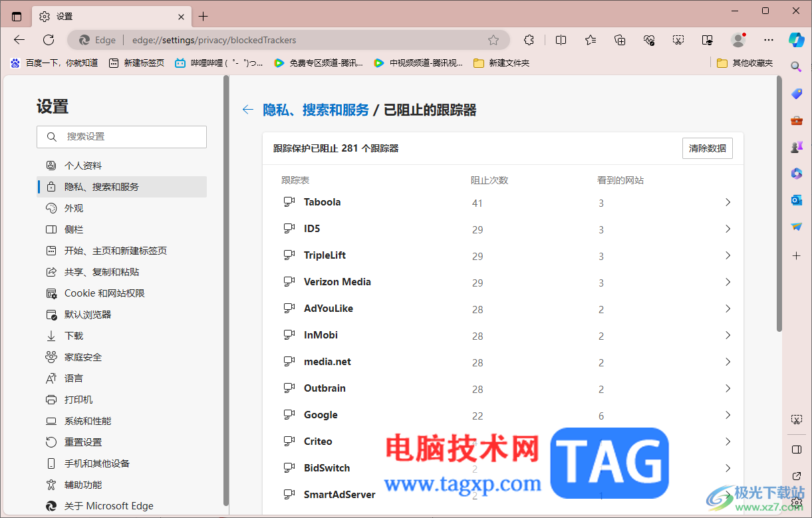The width and height of the screenshot is (812, 518).
Task: Expand the ID5 tracker row chevron
Action: [728, 229]
